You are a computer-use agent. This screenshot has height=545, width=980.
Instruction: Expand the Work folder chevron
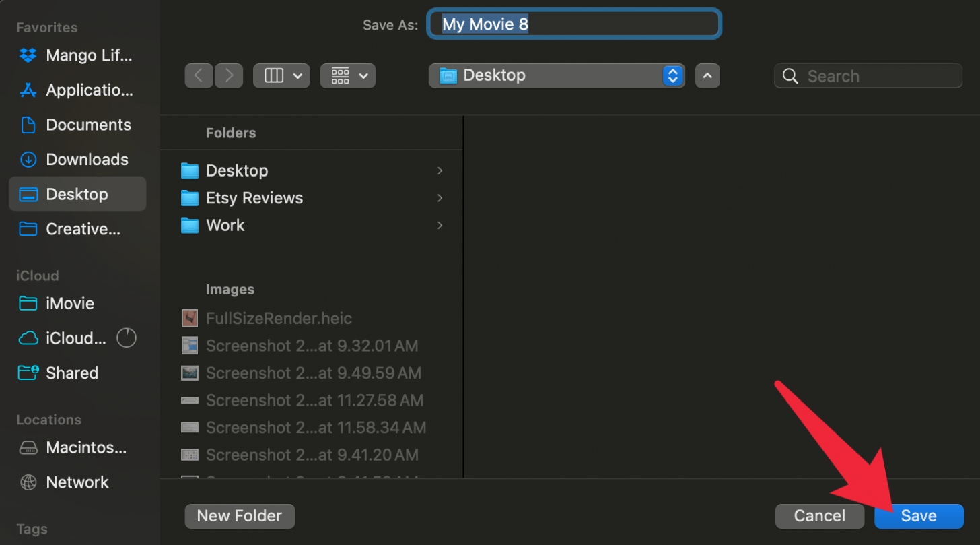click(440, 225)
